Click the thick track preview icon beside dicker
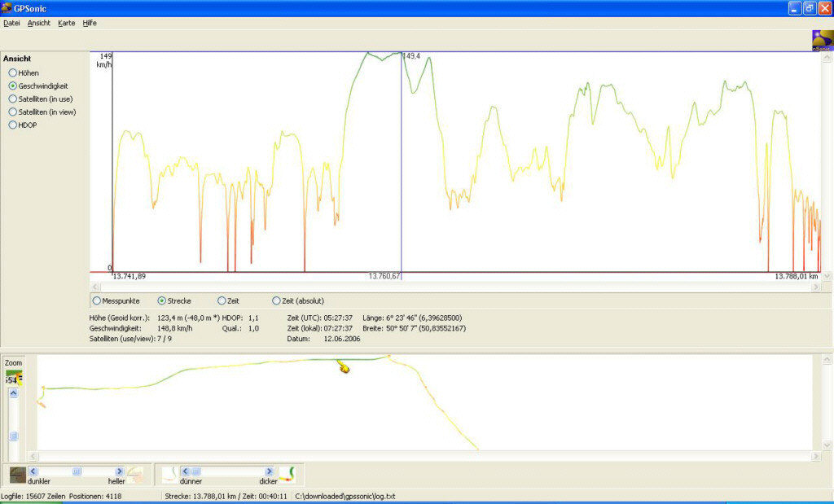The width and height of the screenshot is (834, 504). [287, 474]
